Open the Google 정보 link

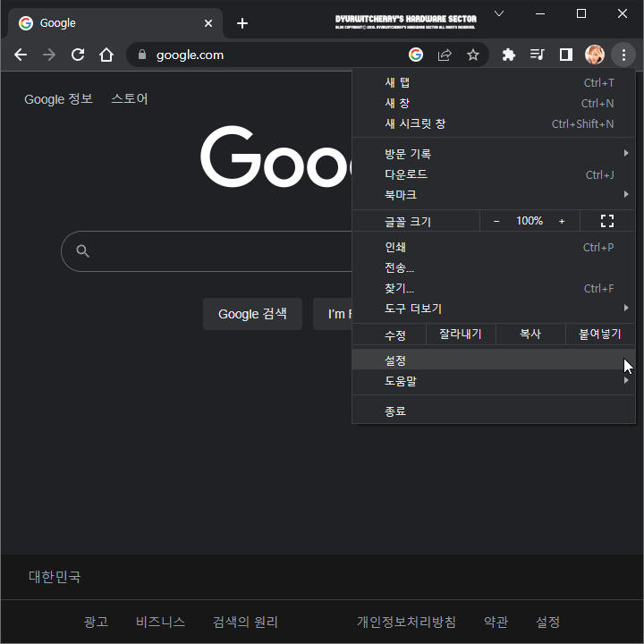pos(58,99)
